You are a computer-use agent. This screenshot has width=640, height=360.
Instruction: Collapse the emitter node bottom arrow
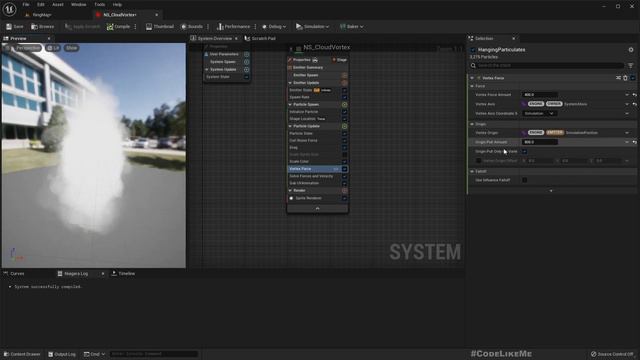pyautogui.click(x=318, y=208)
